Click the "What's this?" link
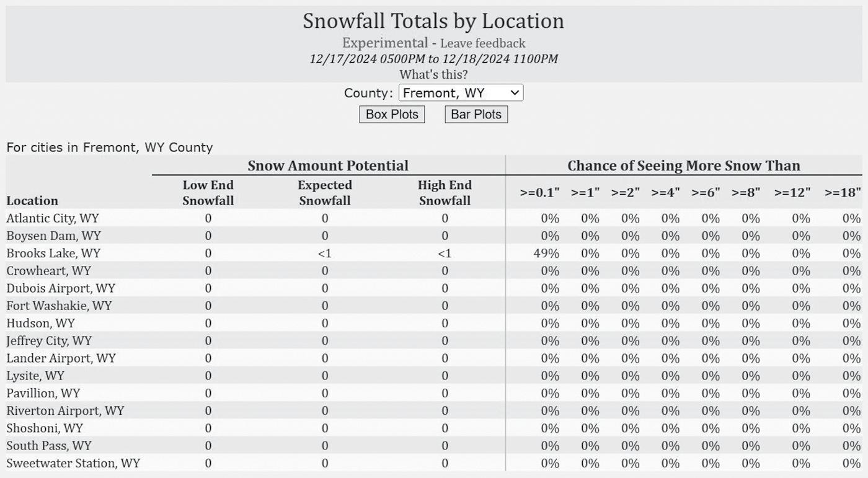This screenshot has height=478, width=868. click(433, 74)
